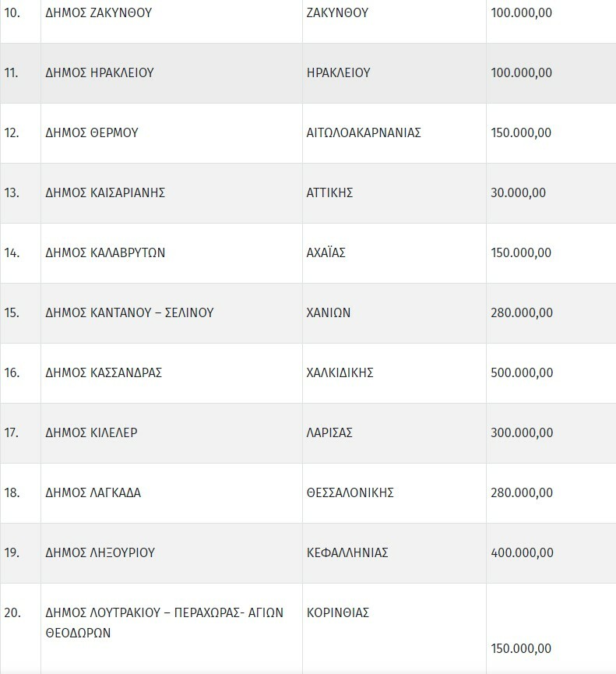Click the ΑΧΑΪΑΣ prefecture text
The image size is (616, 674).
(x=326, y=252)
